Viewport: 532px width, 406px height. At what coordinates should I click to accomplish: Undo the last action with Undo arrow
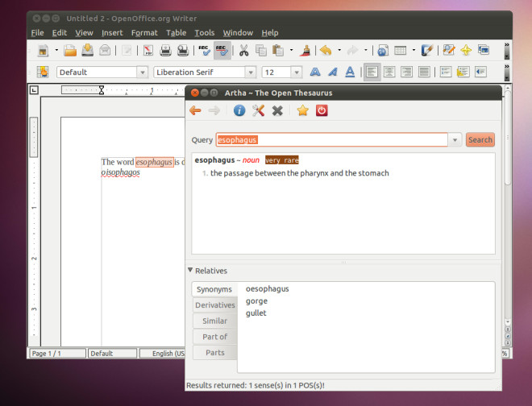click(326, 51)
